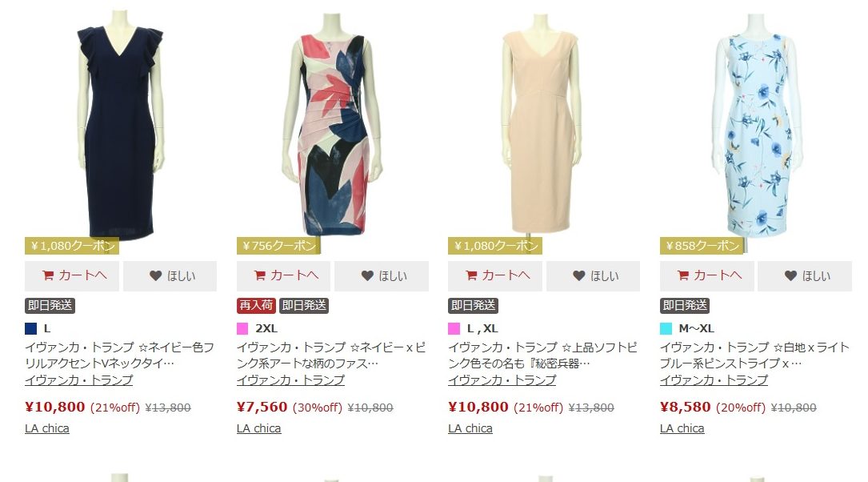Click the 再入荷 restock tag
Image resolution: width=868 pixels, height=482 pixels.
pyautogui.click(x=256, y=305)
